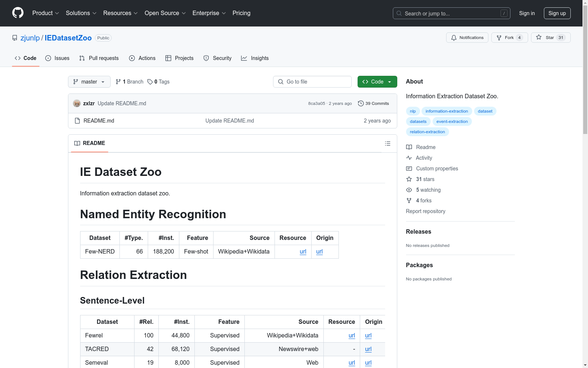Open Few-NERD Origin url

pyautogui.click(x=319, y=252)
